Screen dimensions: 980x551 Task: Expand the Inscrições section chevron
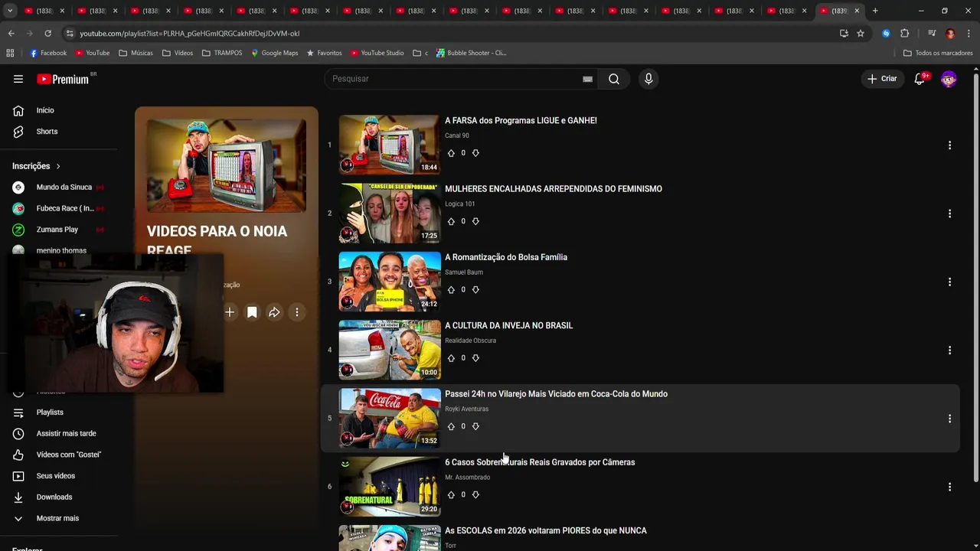(57, 166)
